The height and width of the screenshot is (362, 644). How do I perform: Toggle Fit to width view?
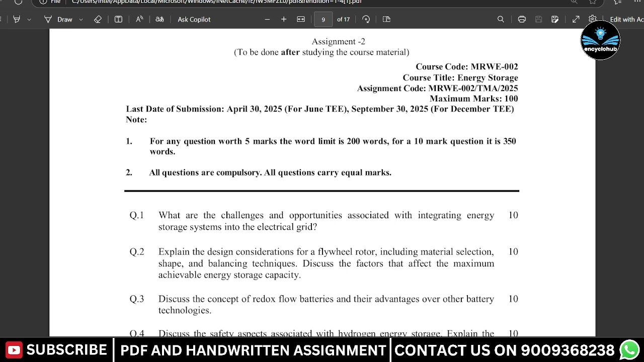301,19
